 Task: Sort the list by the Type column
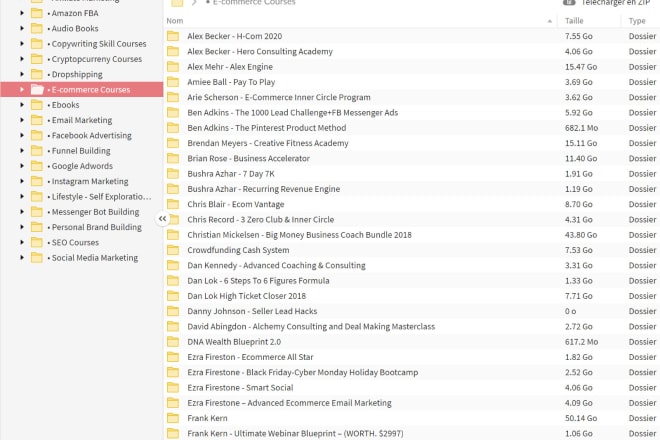tap(637, 21)
